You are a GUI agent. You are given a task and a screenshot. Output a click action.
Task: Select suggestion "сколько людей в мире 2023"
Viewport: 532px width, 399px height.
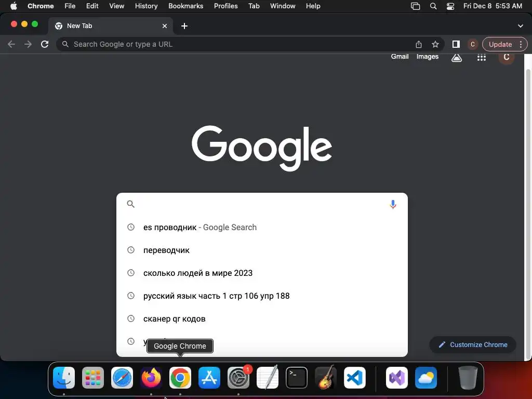pos(262,273)
